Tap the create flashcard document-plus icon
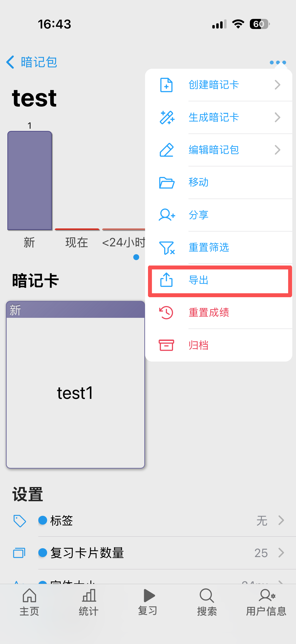The image size is (296, 644). [166, 85]
